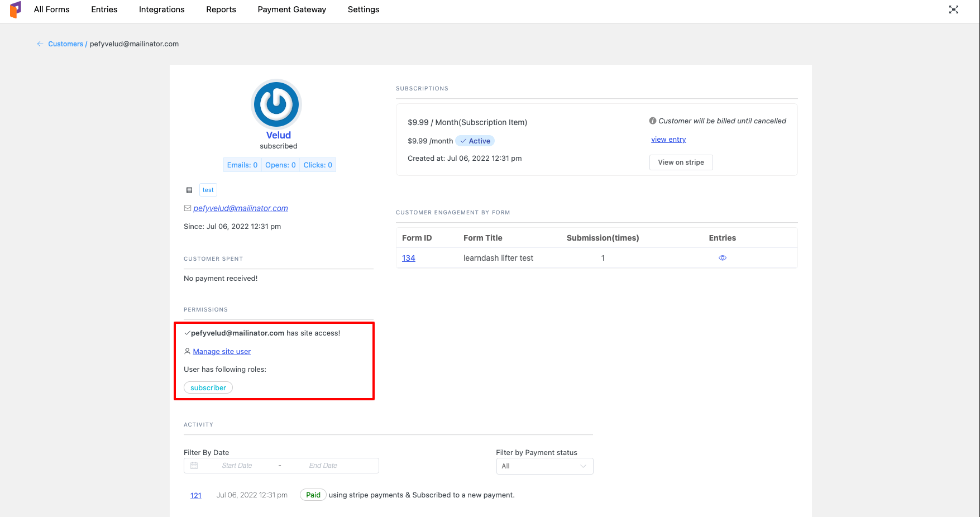
Task: Open entry details via the eye icon
Action: 722,257
